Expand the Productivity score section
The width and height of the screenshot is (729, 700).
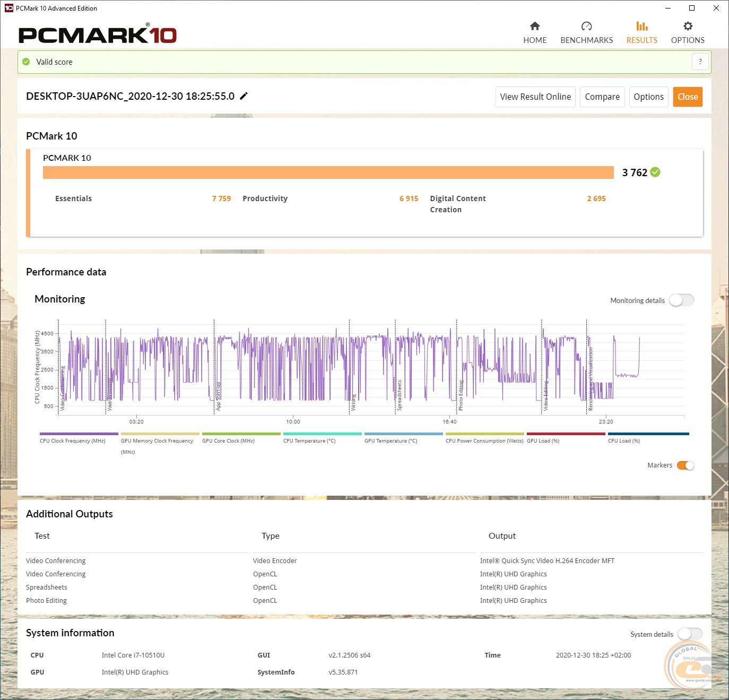(x=265, y=198)
